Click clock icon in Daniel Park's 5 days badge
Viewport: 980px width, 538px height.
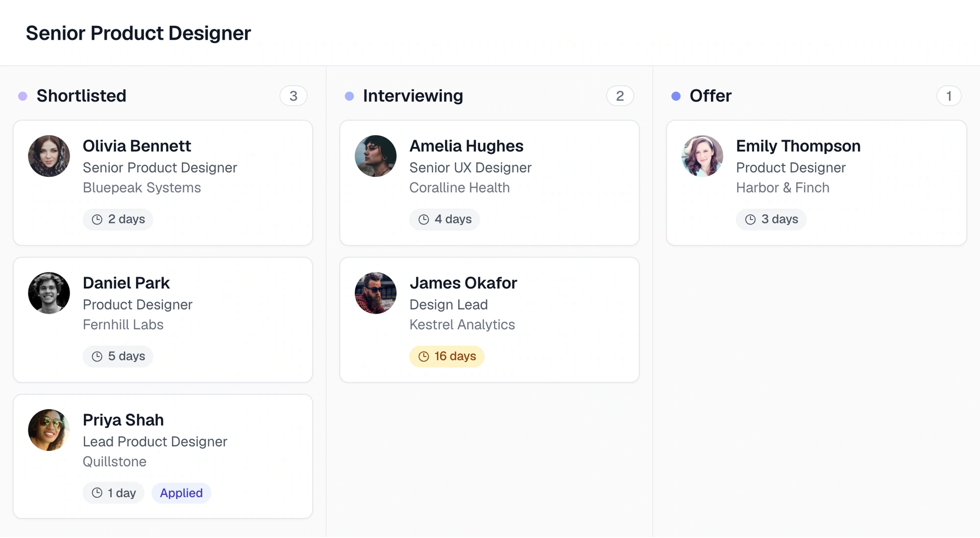tap(97, 356)
